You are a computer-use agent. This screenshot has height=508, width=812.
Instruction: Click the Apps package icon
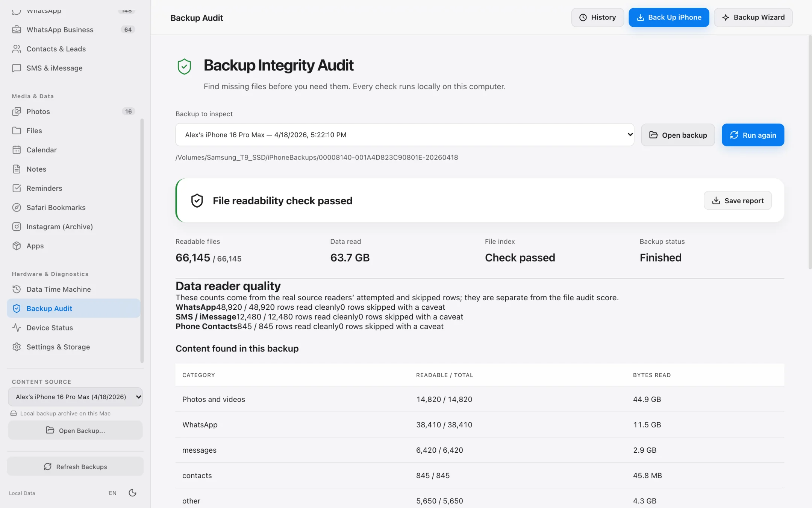point(17,245)
